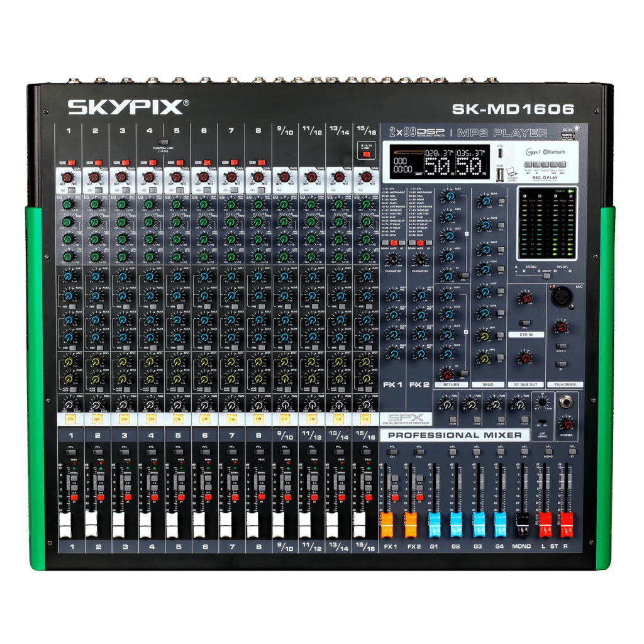This screenshot has width=644, height=644.
Task: Click the DC 5V USB lamp socket
Action: pos(567,136)
